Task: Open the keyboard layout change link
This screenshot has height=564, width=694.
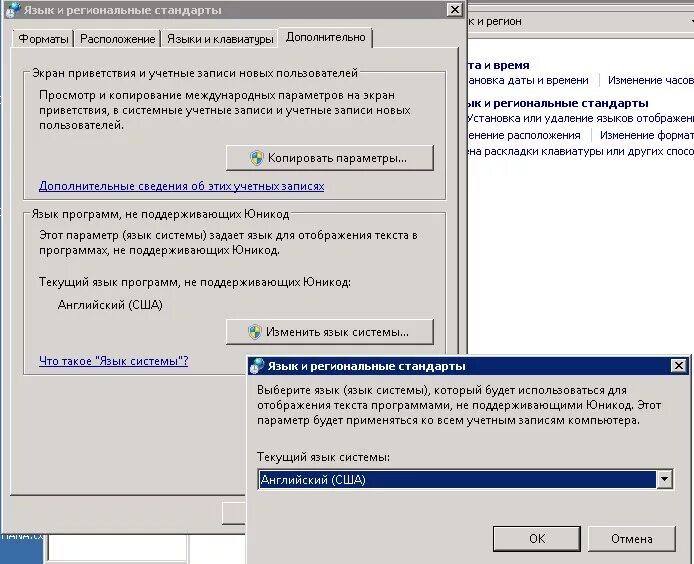Action: coord(580,151)
